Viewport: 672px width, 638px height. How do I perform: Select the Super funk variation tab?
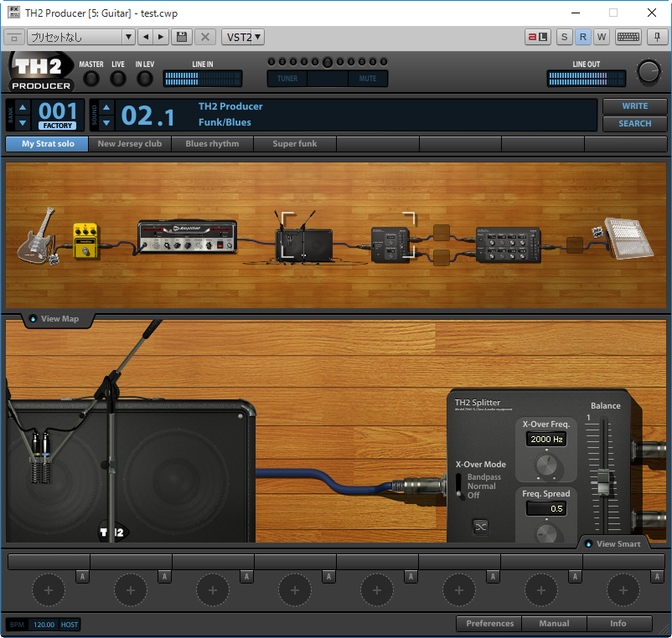point(295,144)
